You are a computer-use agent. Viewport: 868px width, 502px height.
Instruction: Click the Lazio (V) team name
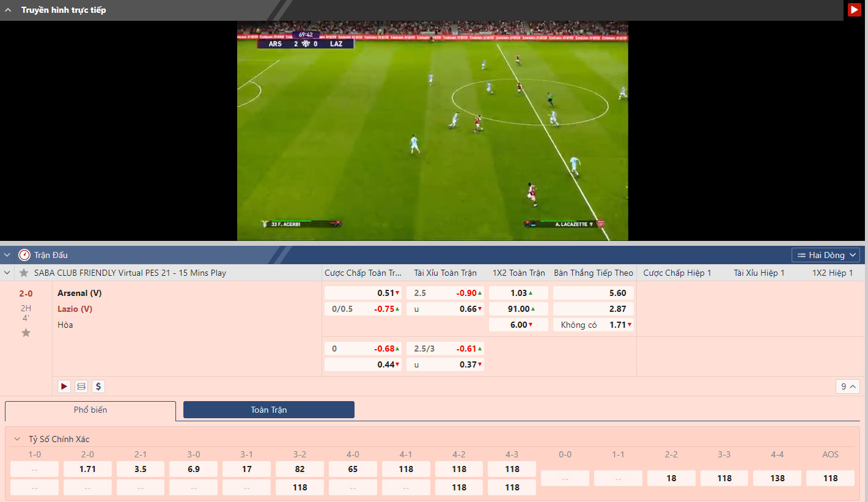(75, 309)
